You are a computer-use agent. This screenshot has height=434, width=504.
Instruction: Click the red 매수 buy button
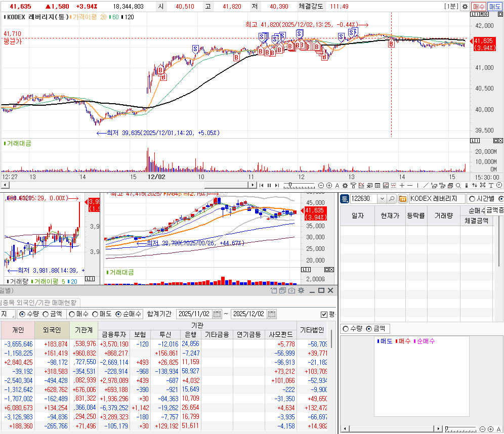pyautogui.click(x=479, y=7)
